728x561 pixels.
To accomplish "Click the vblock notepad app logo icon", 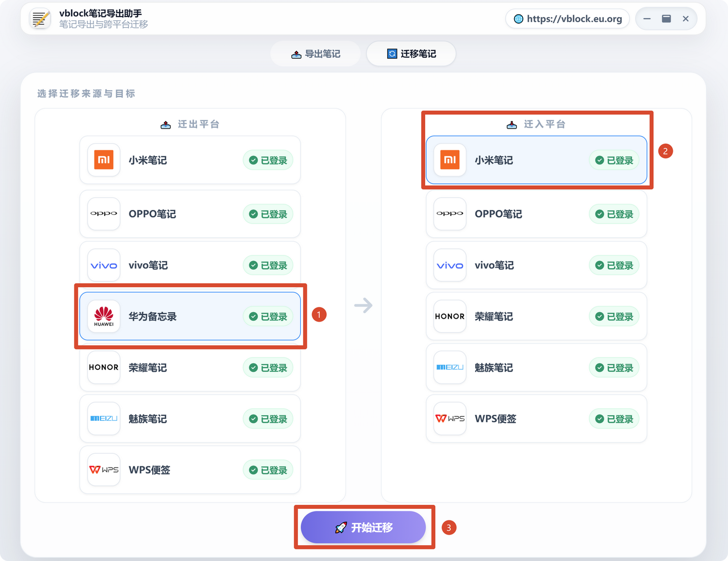I will click(x=40, y=19).
